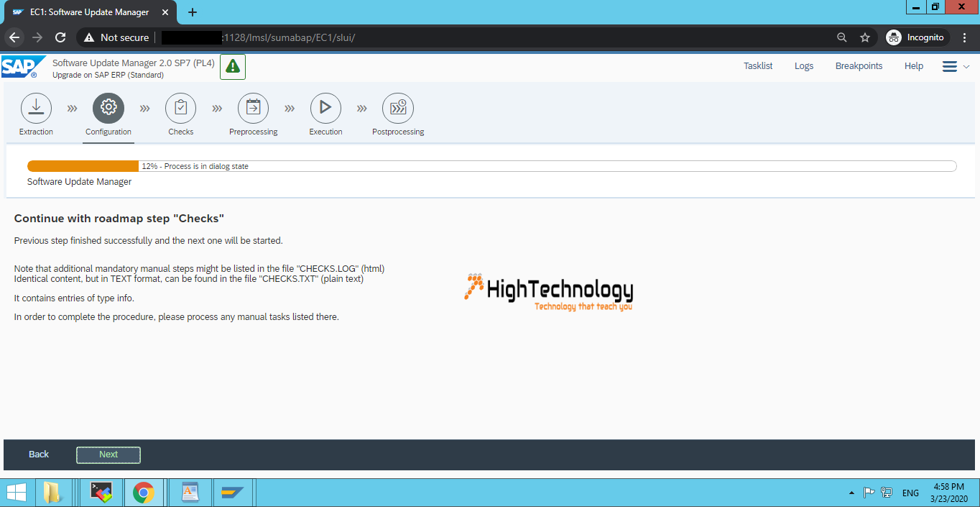
Task: Click the SAP logo
Action: coord(22,67)
